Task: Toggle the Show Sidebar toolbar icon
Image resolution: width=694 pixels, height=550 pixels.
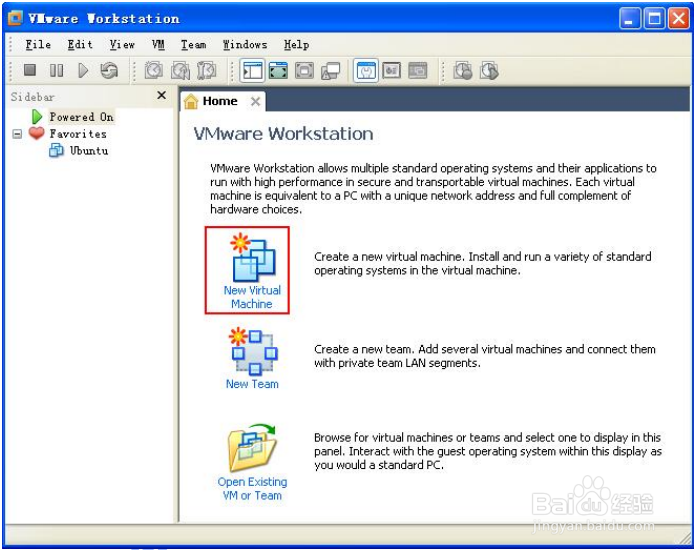Action: 252,70
